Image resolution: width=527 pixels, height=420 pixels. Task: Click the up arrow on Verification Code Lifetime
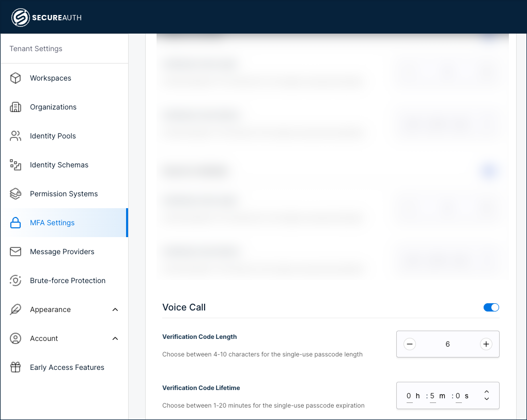pyautogui.click(x=486, y=392)
